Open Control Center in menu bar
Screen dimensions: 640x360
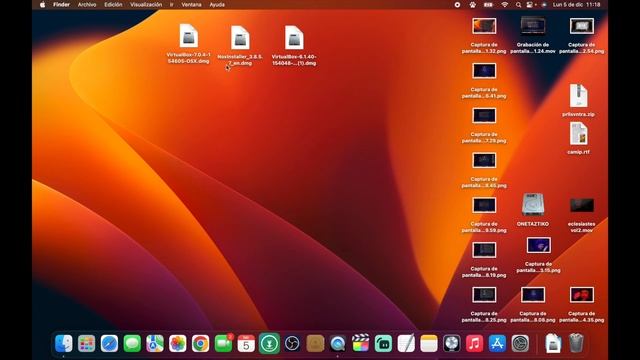pyautogui.click(x=530, y=5)
